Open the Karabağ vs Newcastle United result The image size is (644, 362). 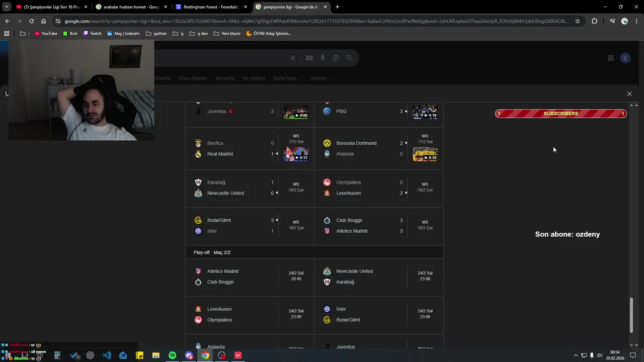pyautogui.click(x=250, y=188)
